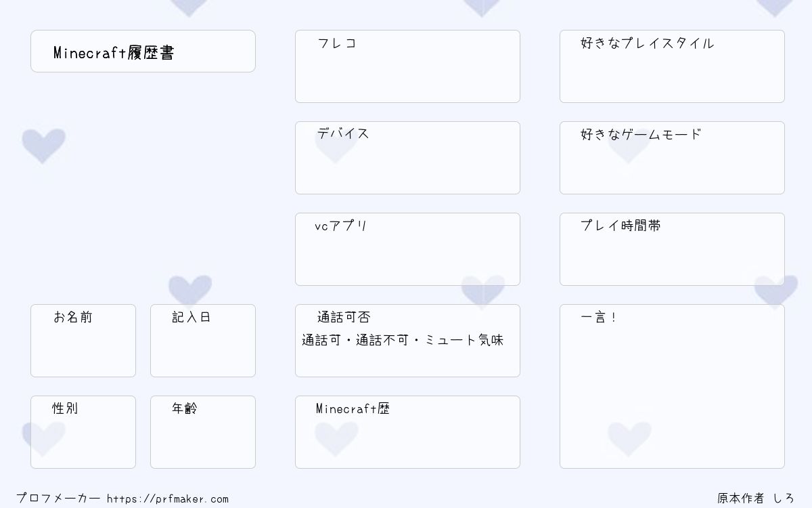This screenshot has width=812, height=508.
Task: Click the 好きなプレイスタイル box
Action: [672, 66]
